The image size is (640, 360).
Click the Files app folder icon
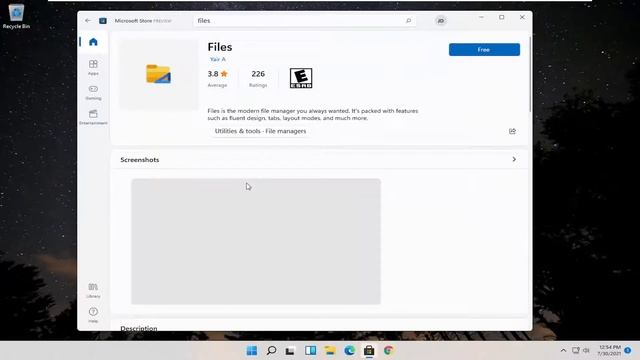point(158,74)
